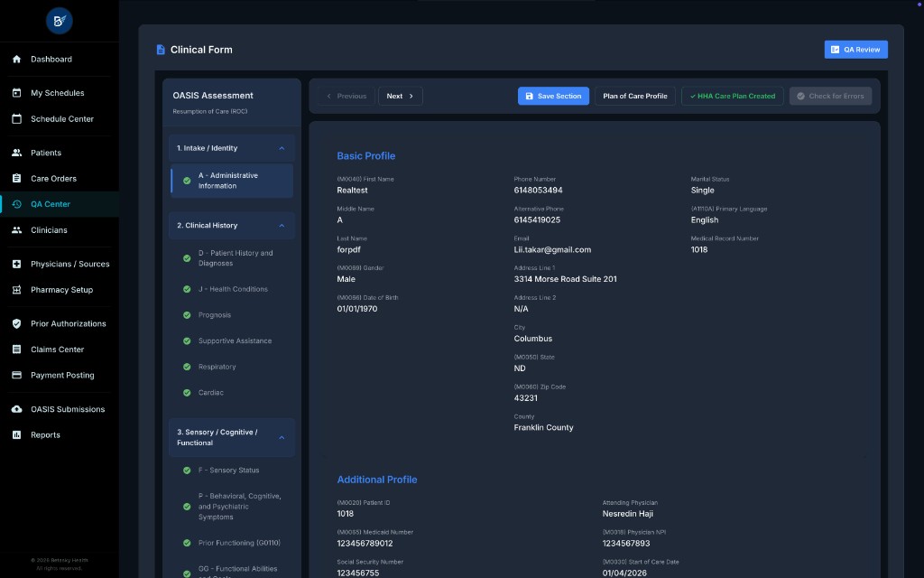Collapse the Sensory / Cognitive / Functional section
Image resolution: width=924 pixels, height=578 pixels.
(282, 438)
